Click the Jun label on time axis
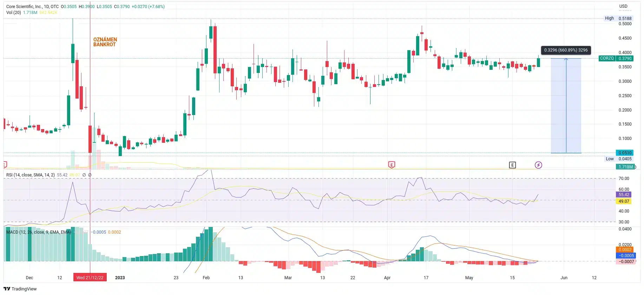644x295 pixels. (564, 277)
